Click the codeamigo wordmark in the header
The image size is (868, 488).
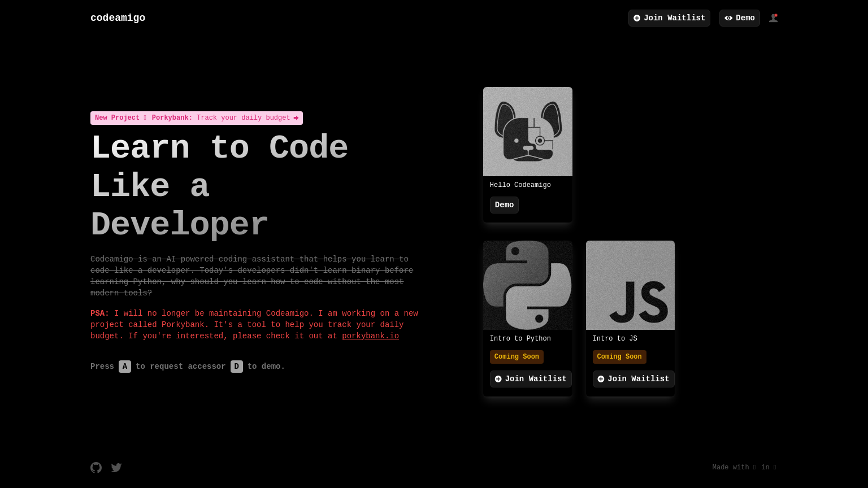tap(118, 18)
